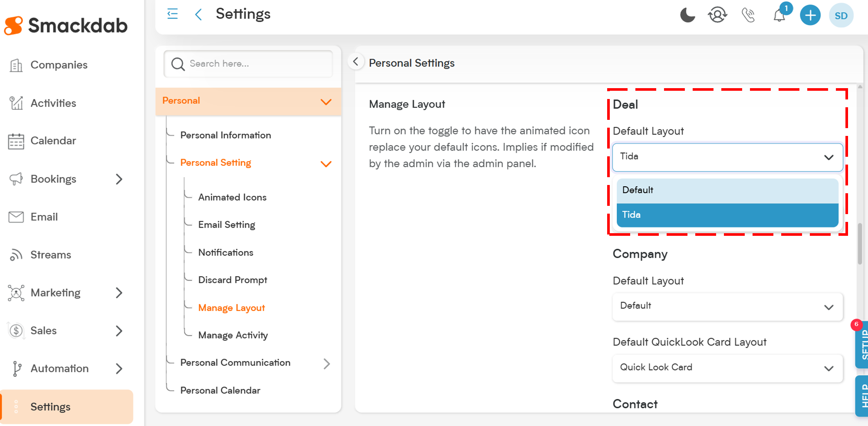Open the SD user profile avatar
Image resolution: width=868 pixels, height=426 pixels.
coord(841,16)
